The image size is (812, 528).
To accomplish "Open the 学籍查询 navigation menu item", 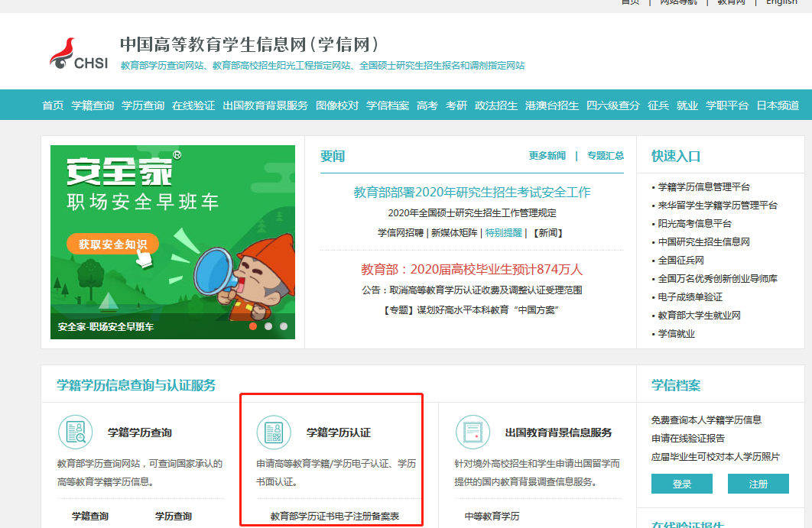I will tap(93, 105).
